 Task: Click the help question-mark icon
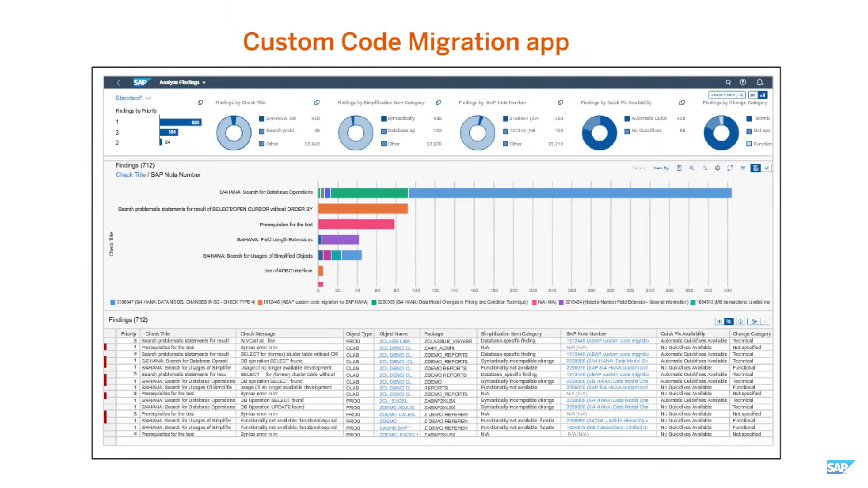tap(743, 82)
